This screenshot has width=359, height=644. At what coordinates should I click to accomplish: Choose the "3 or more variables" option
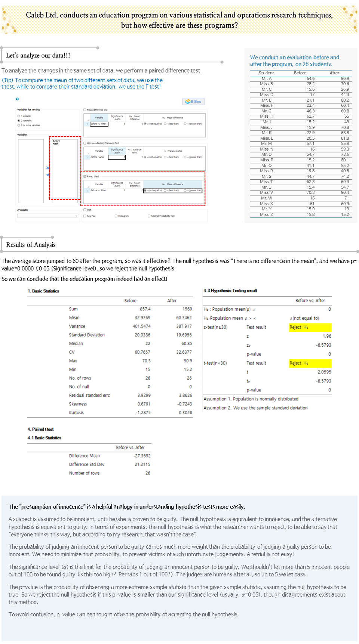pyautogui.click(x=19, y=125)
